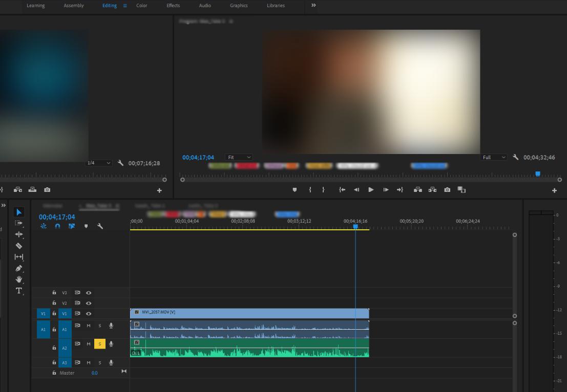
Task: Switch to Graphics workspace
Action: coord(239,6)
